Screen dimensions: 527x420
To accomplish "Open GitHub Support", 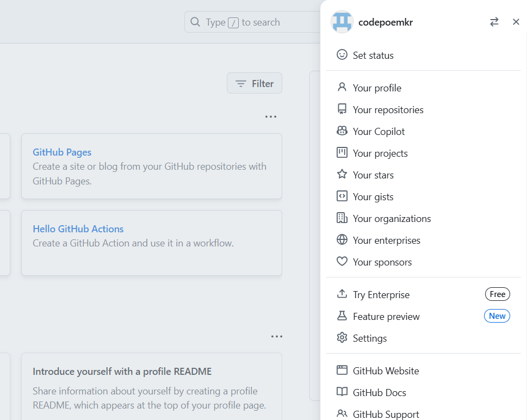I will pos(423,414).
